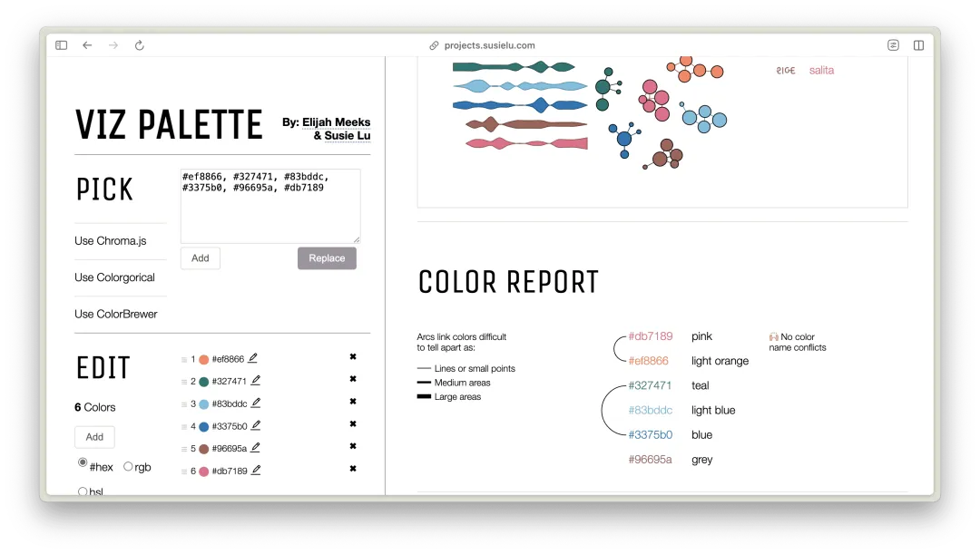Click the light blue node cluster

click(704, 118)
